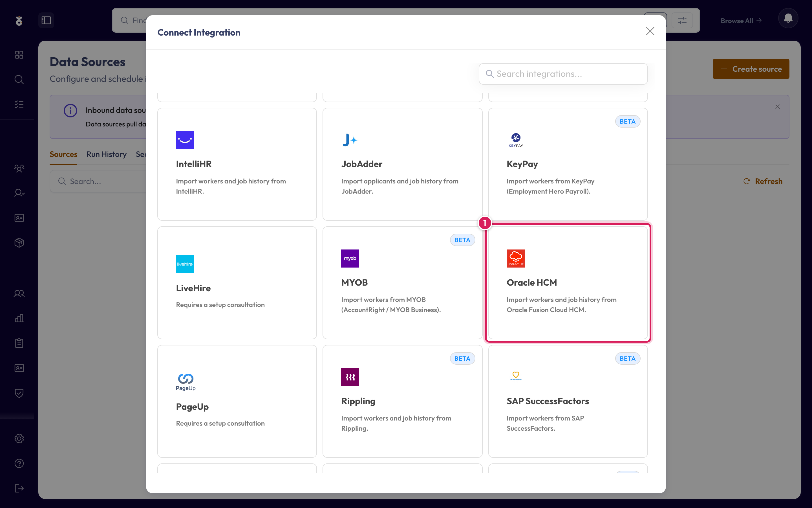Open the help question mark icon
This screenshot has width=812, height=508.
point(19,463)
